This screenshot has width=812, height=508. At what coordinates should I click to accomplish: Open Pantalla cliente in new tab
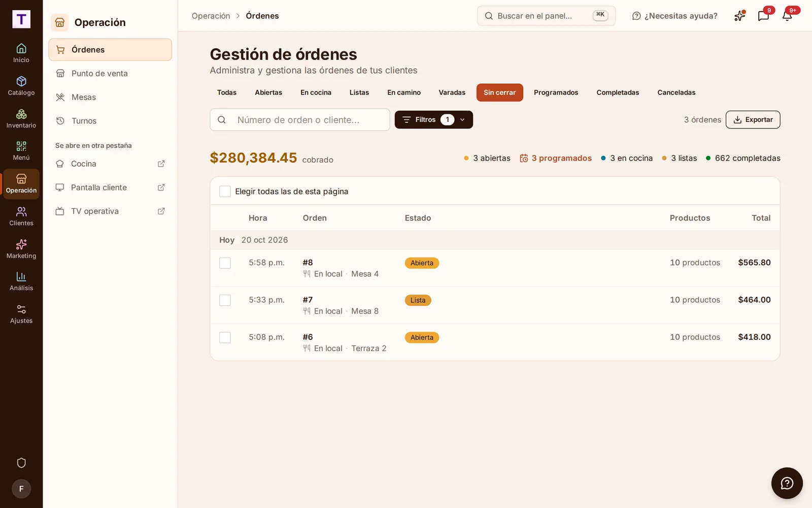pos(110,187)
